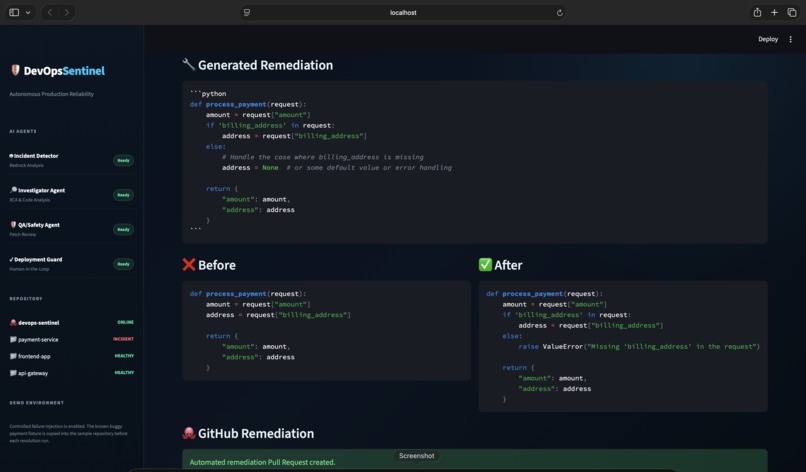Click the GitHub Remediation heading
Viewport: 806px width, 472px height.
pyautogui.click(x=256, y=433)
